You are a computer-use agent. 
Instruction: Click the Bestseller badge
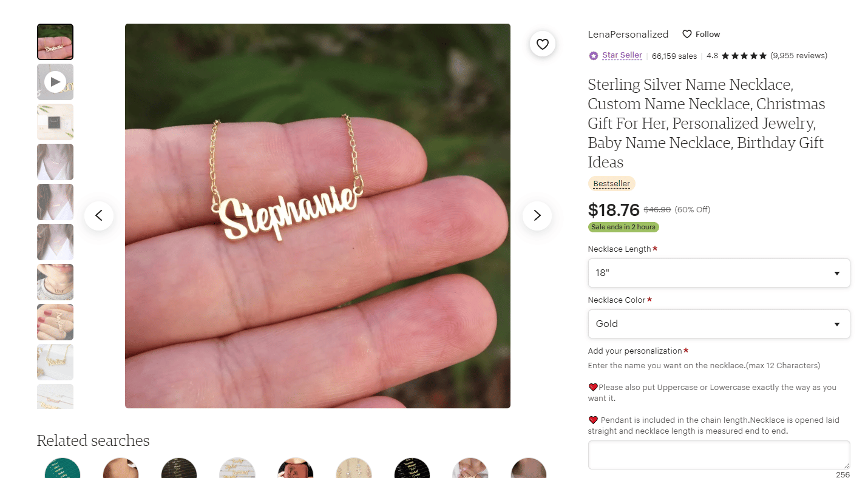(x=611, y=183)
